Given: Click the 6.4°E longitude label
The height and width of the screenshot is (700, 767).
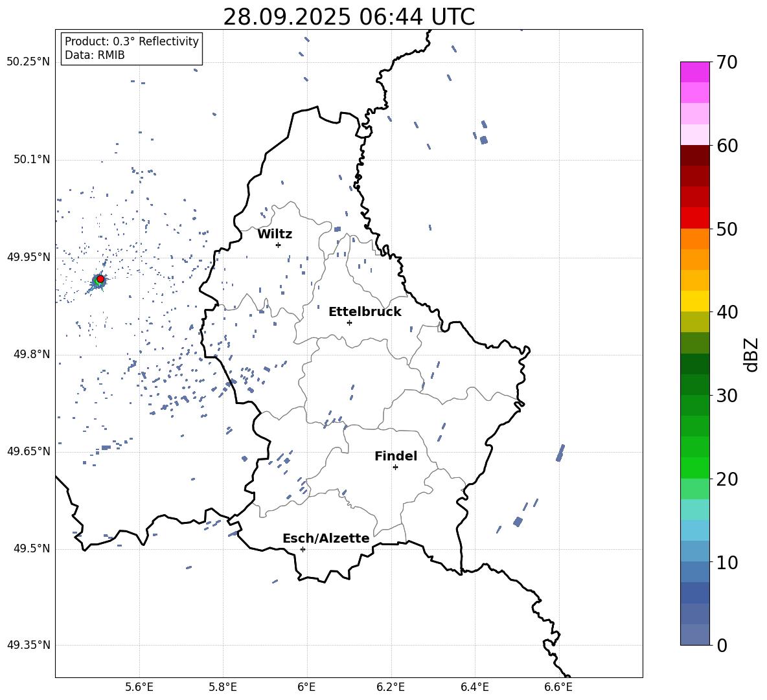Looking at the screenshot, I should tap(474, 688).
